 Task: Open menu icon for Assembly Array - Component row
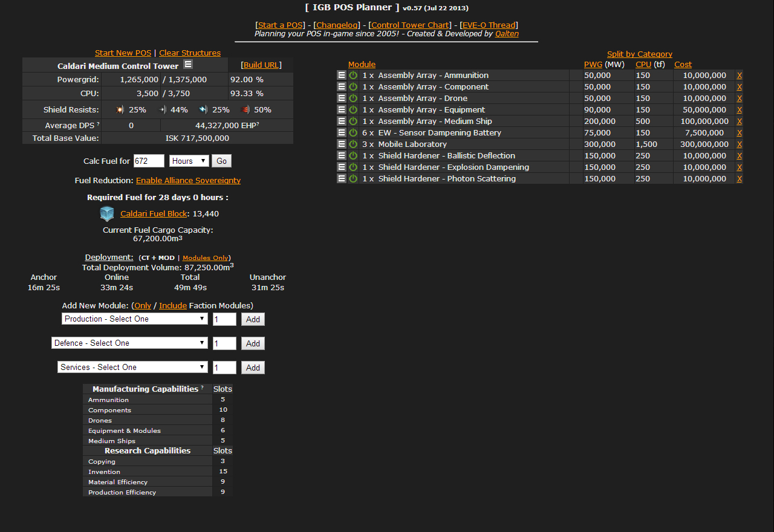pos(342,87)
